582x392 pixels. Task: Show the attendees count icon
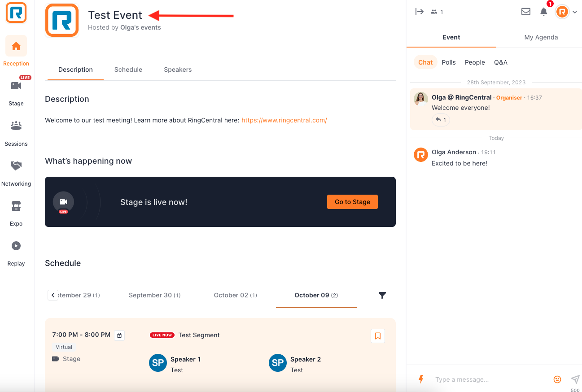click(434, 12)
